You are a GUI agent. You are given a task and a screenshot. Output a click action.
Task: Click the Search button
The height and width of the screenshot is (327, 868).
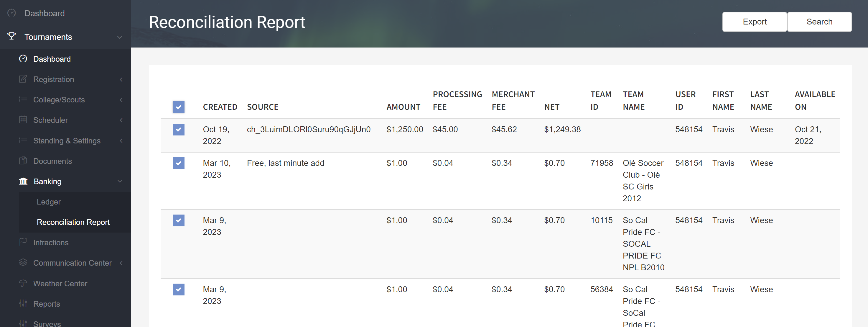pos(819,21)
